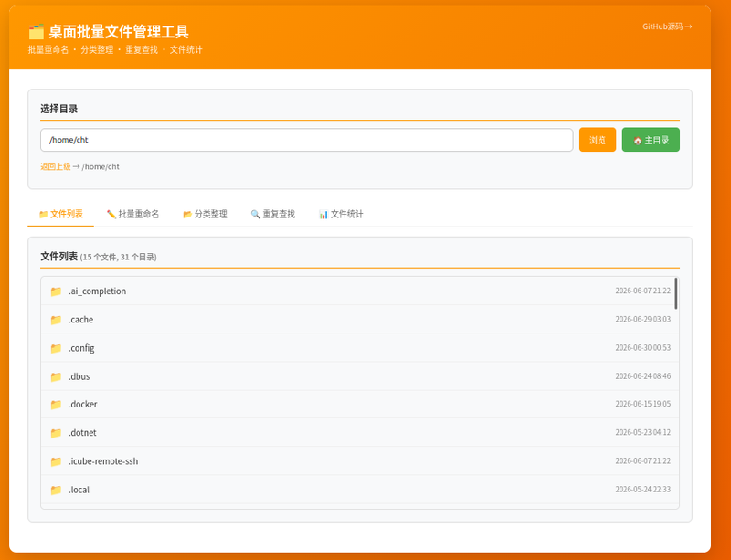Switch to the 文件列表 tab

[60, 214]
